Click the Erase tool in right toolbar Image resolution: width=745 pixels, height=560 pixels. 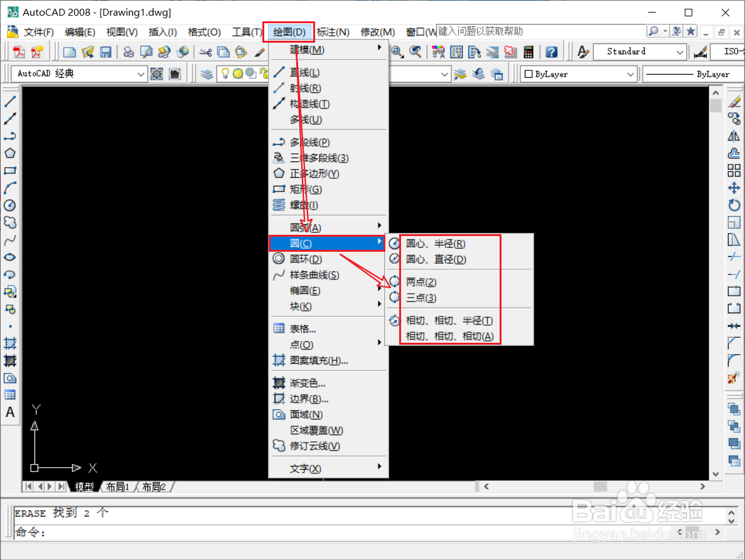[x=734, y=102]
